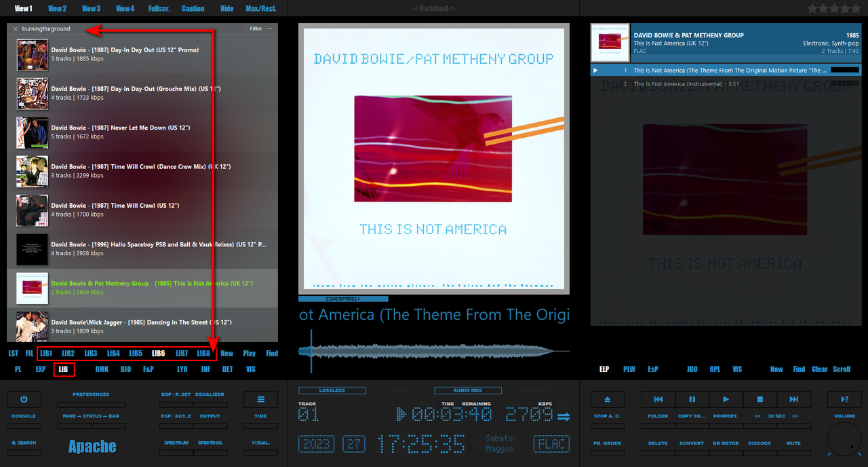This screenshot has width=868, height=467.
Task: Switch to the LST panel
Action: [x=14, y=353]
